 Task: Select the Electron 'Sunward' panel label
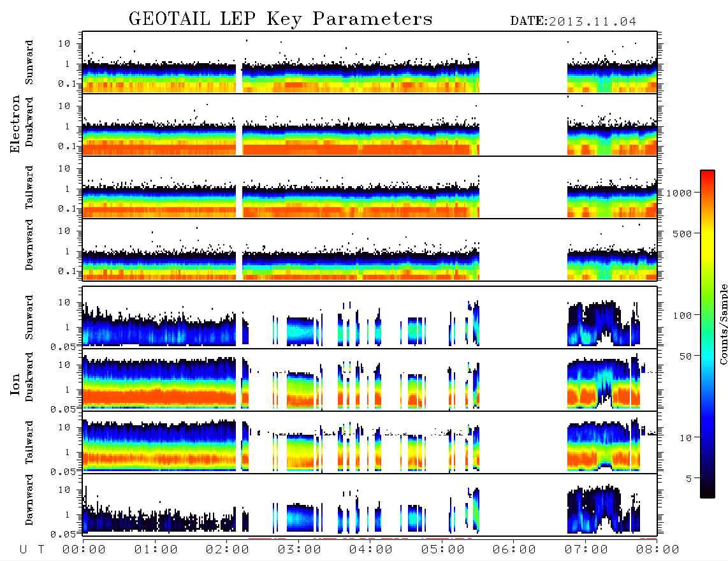pos(29,62)
